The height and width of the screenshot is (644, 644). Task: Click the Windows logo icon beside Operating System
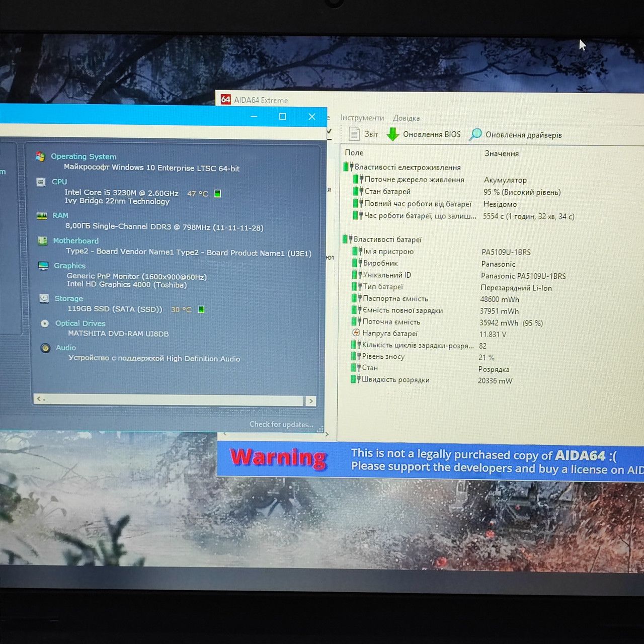40,156
